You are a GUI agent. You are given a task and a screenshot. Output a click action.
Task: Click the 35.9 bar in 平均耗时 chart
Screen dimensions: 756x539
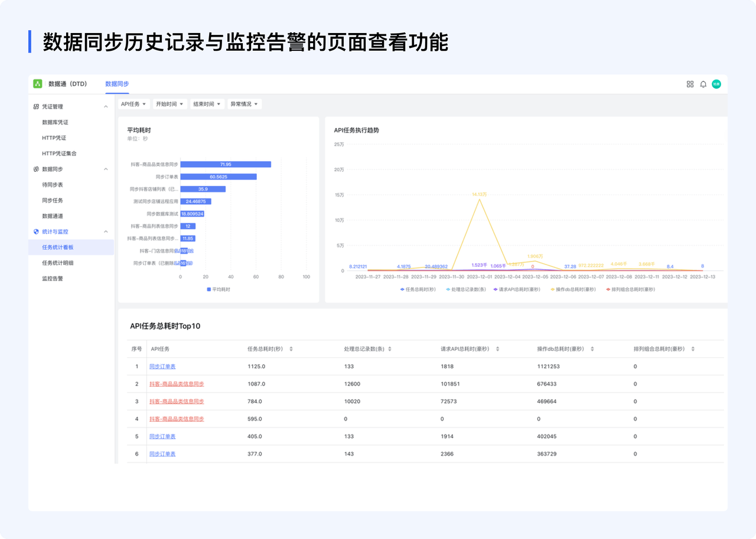coord(203,189)
